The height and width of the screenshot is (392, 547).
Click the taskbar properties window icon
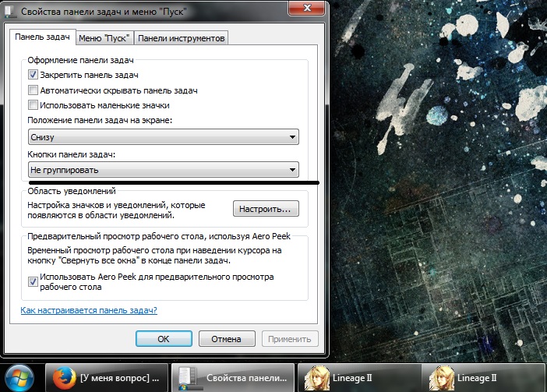pyautogui.click(x=186, y=378)
